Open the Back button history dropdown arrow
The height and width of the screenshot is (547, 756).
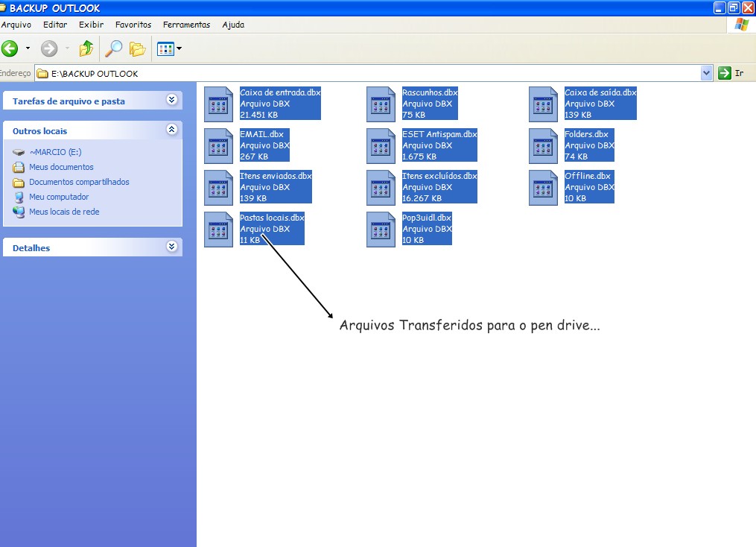[28, 48]
